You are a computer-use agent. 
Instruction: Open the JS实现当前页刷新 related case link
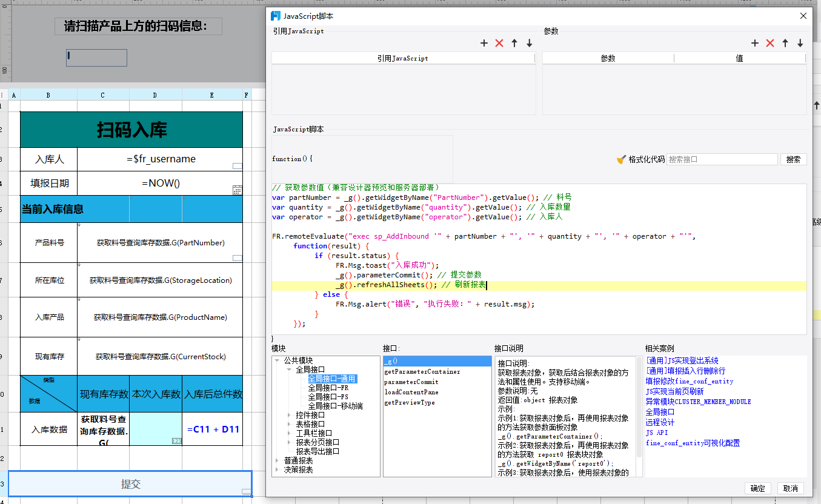coord(674,391)
